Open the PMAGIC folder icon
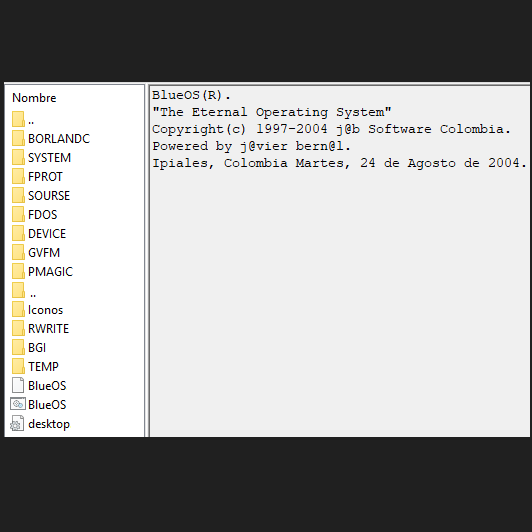Screen dimensions: 532x532 point(18,271)
